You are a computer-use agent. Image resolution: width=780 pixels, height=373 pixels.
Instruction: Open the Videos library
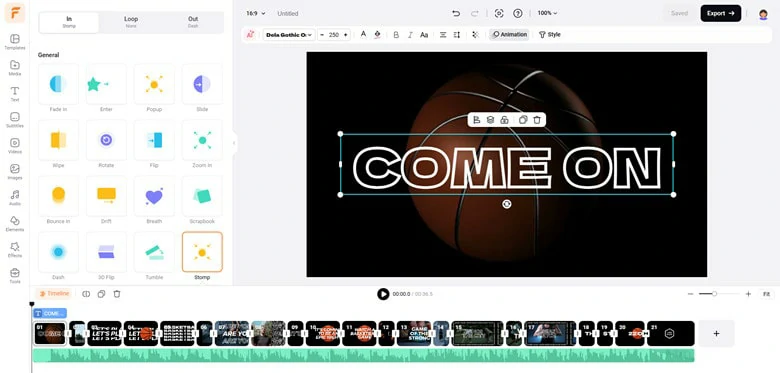[x=14, y=146]
